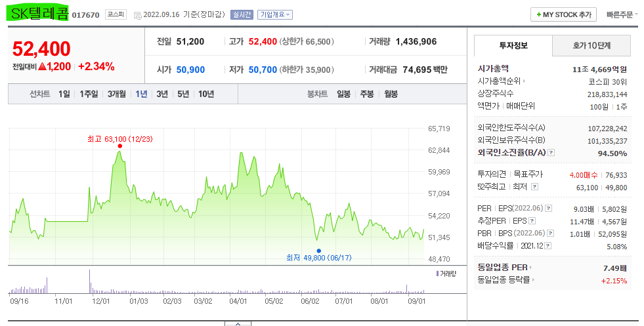The image size is (644, 326).
Task: Click the 저가 value 50,700
Action: pos(263,70)
